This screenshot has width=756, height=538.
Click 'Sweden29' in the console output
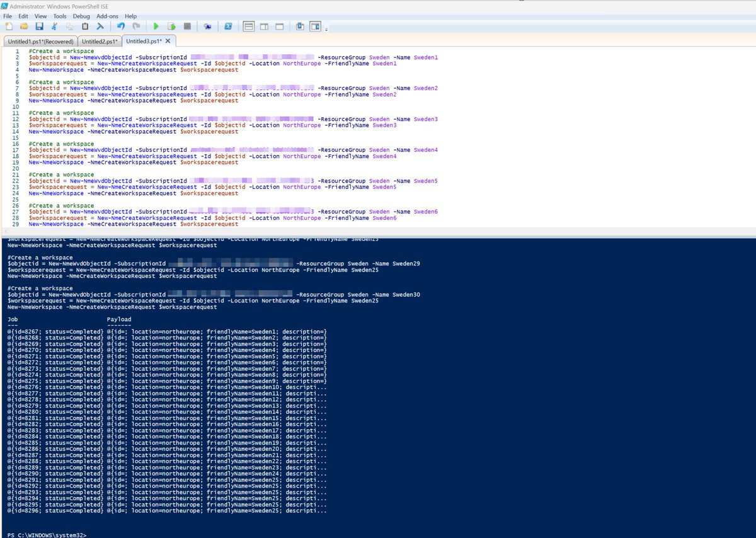coord(406,263)
